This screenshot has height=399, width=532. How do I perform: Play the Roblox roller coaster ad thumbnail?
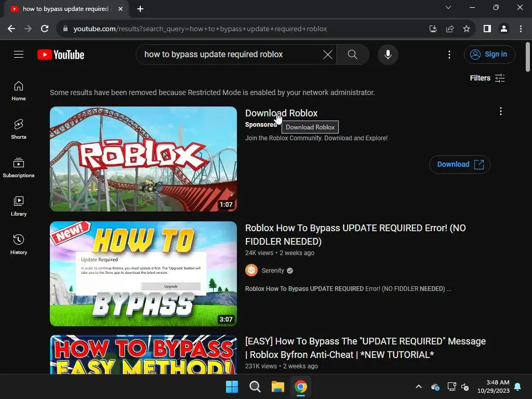[x=143, y=159]
